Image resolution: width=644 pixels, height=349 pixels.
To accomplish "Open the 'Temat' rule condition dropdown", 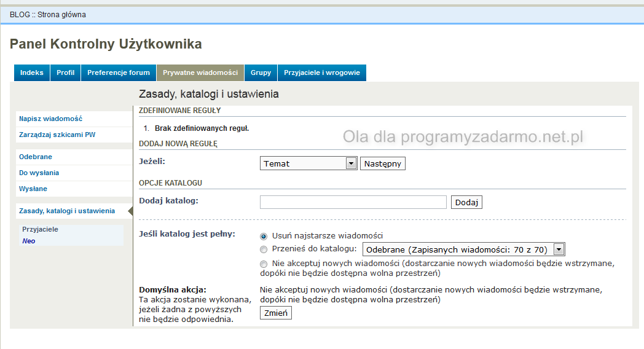I will tap(308, 163).
